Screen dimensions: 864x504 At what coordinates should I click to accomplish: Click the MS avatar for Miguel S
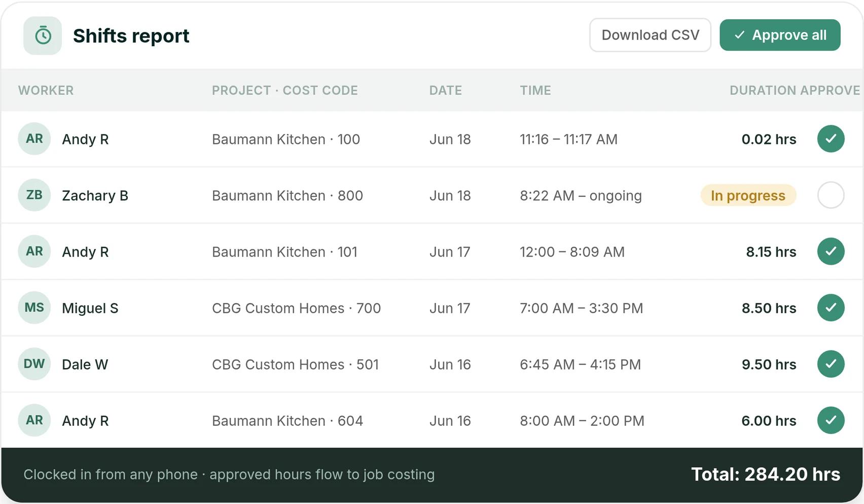tap(34, 308)
